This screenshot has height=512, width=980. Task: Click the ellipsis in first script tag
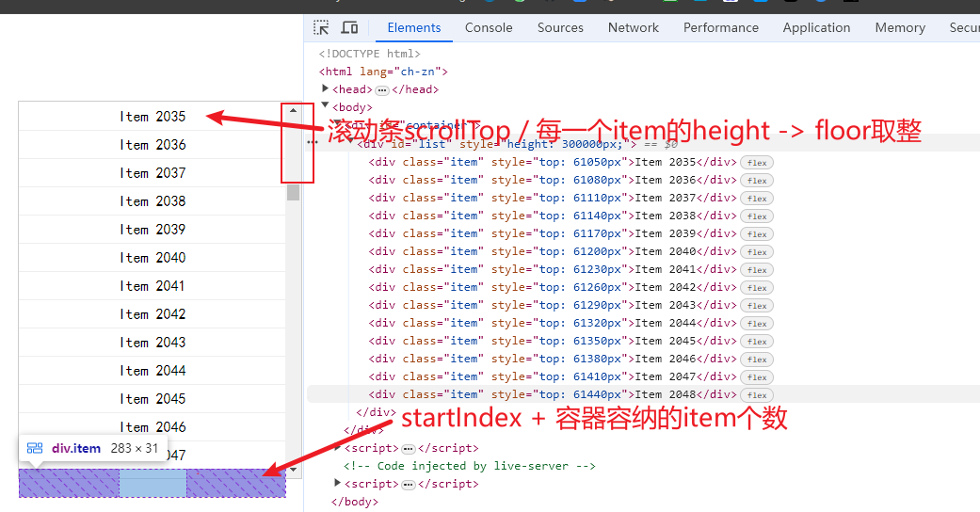coord(409,449)
